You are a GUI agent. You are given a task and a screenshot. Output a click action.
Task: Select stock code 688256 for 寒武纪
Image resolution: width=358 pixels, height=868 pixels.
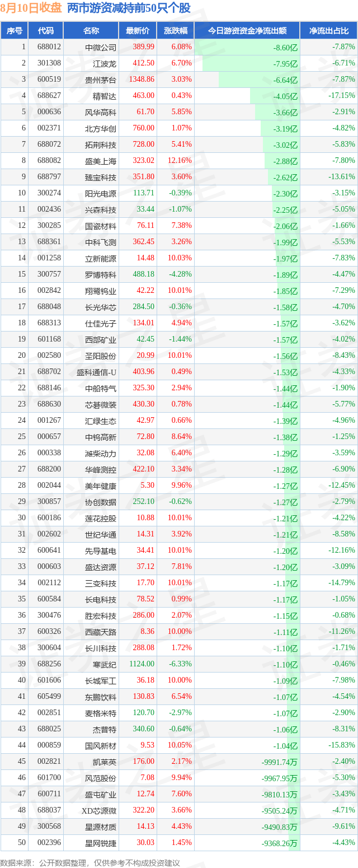[x=49, y=664]
